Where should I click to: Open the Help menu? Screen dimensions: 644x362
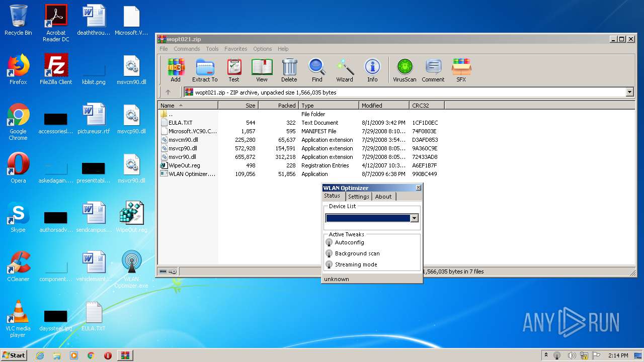(x=283, y=49)
